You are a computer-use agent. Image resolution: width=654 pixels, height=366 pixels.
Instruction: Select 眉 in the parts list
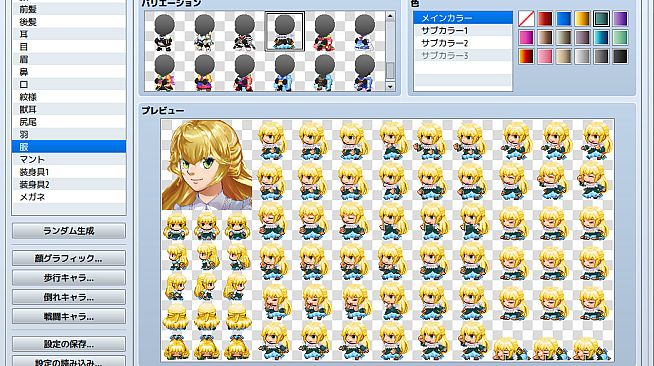tap(69, 59)
